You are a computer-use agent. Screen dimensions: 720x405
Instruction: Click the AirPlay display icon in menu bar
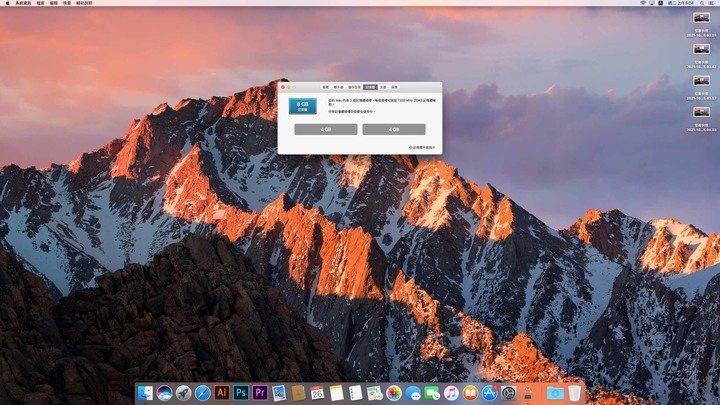(652, 3)
